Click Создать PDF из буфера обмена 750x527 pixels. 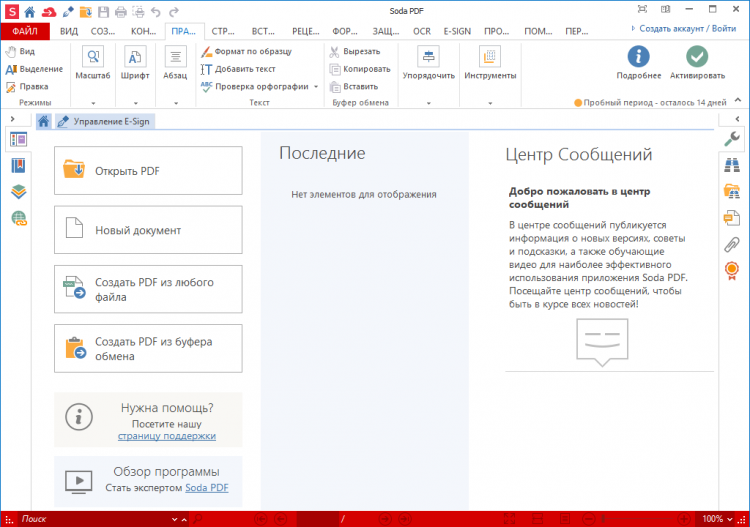148,349
